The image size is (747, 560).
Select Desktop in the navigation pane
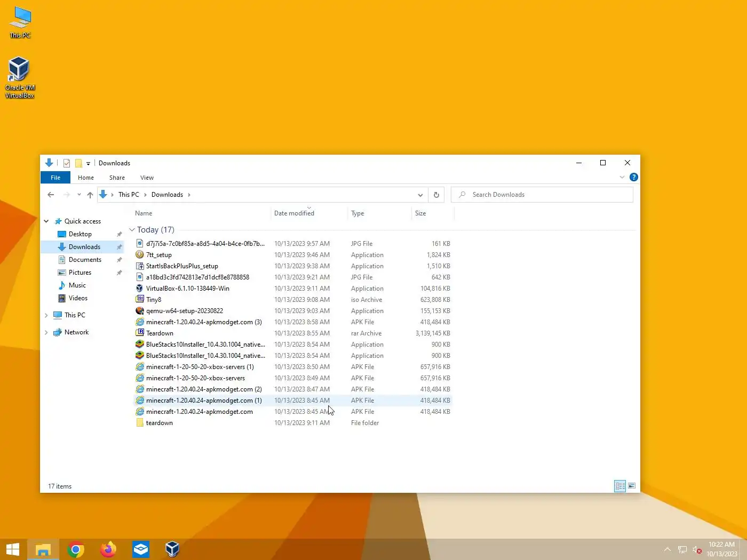pos(80,234)
